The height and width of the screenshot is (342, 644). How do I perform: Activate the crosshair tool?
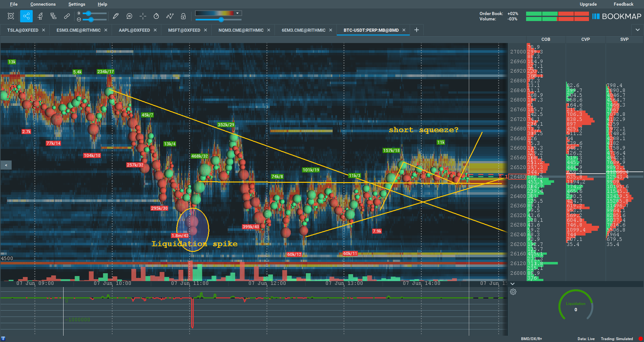click(x=143, y=16)
